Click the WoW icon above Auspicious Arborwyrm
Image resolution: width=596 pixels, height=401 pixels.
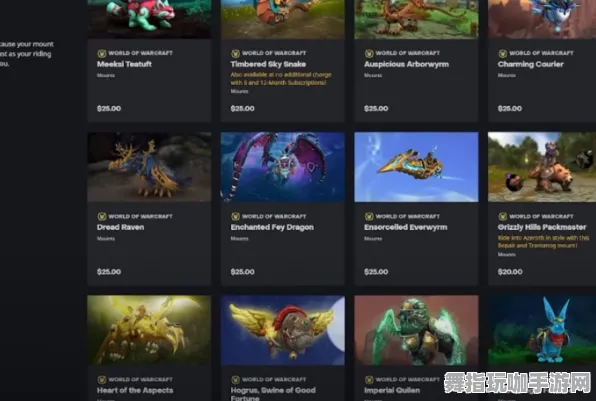coord(369,53)
